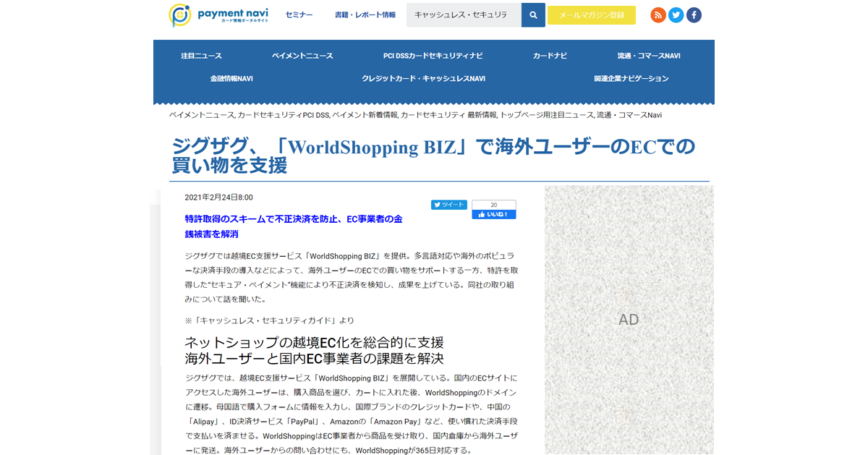
Task: Open the Twitter profile icon
Action: coord(676,15)
